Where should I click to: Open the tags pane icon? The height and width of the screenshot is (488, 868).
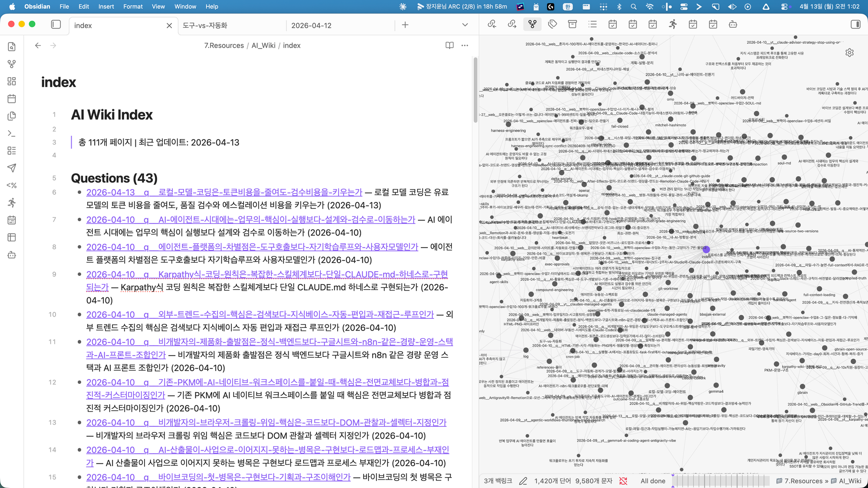point(552,24)
